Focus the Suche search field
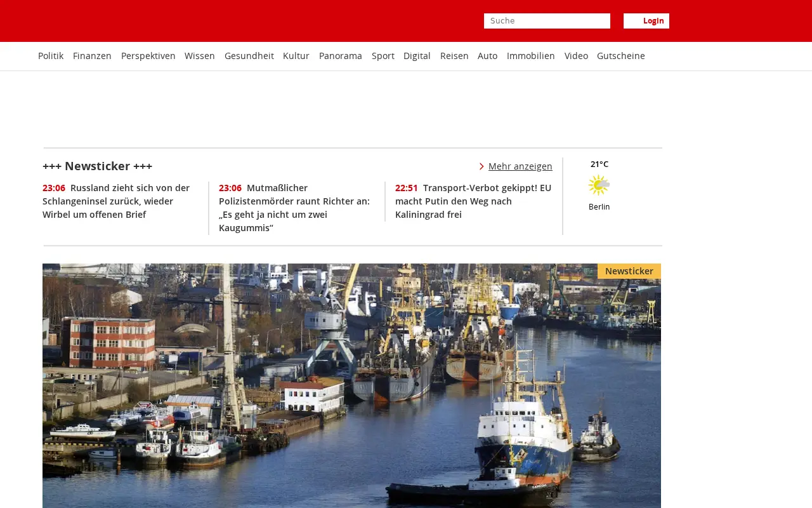This screenshot has width=812, height=508. coord(547,21)
